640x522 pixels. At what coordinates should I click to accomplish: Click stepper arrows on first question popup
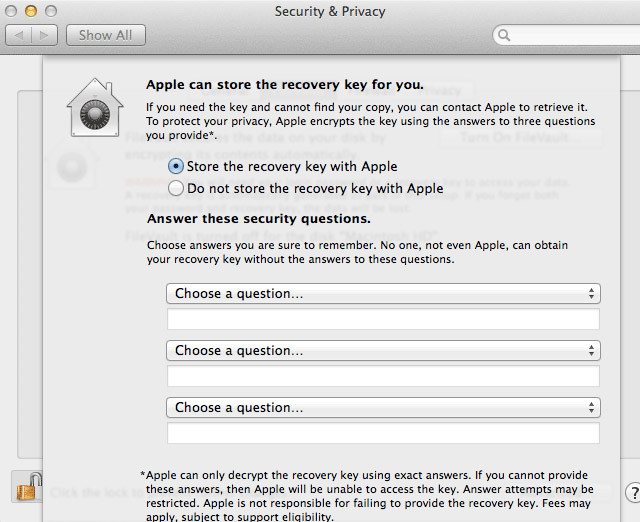click(x=591, y=293)
